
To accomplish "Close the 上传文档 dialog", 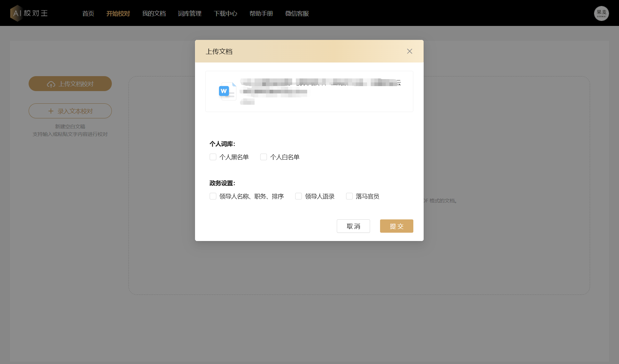I will 409,51.
